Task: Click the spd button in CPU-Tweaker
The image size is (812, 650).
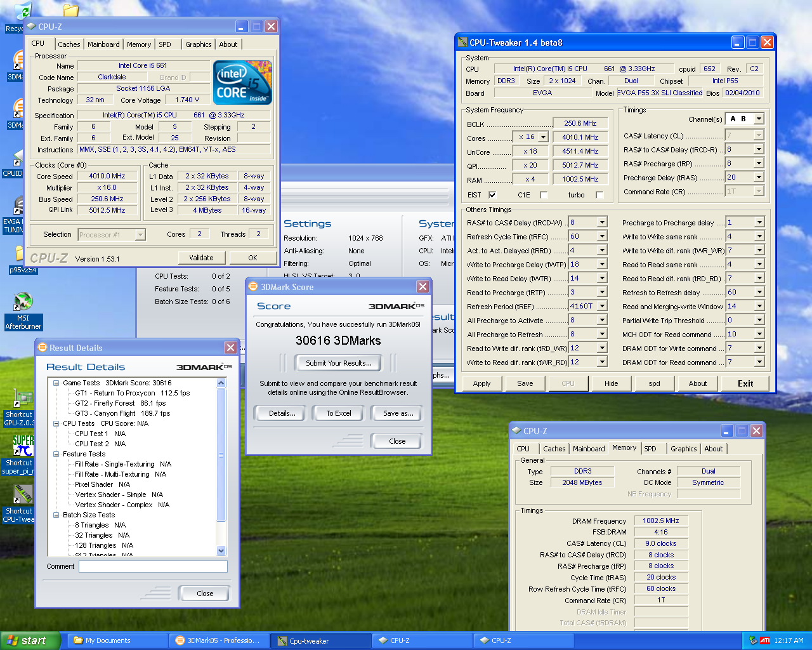Action: [x=654, y=383]
